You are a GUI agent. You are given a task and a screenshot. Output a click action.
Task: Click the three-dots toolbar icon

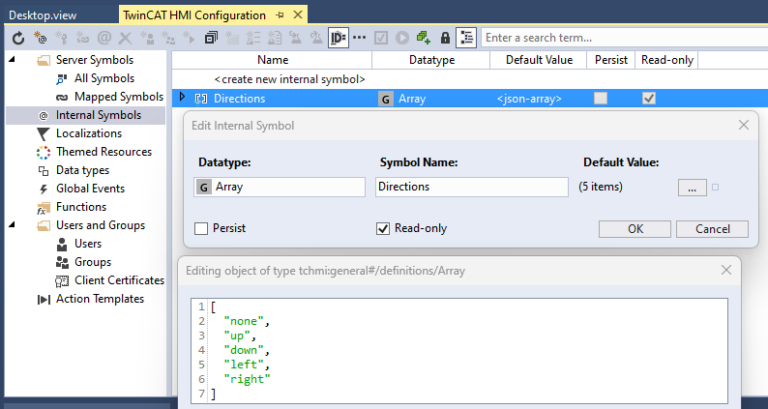tap(359, 38)
